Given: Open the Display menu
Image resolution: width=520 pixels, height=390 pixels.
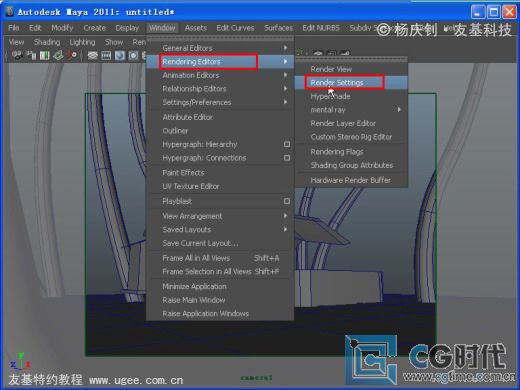Looking at the screenshot, I should click(x=127, y=28).
